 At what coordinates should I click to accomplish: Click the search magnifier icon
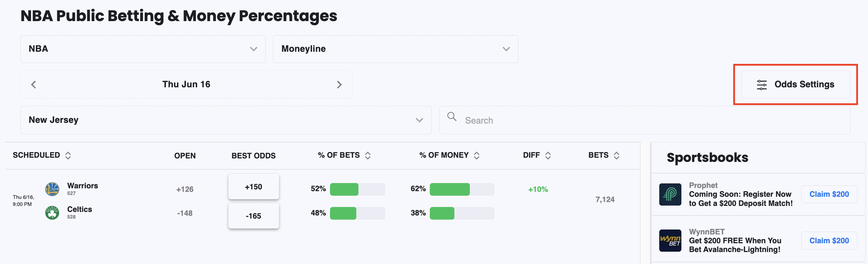pos(452,117)
